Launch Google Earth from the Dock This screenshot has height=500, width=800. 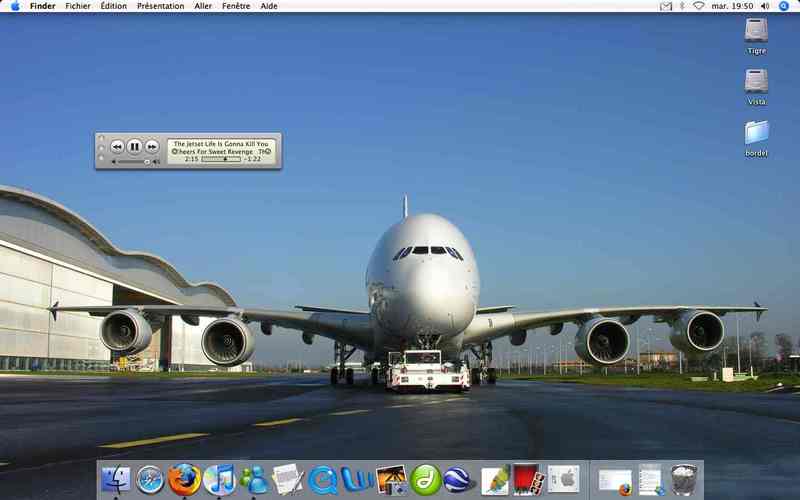pos(459,480)
